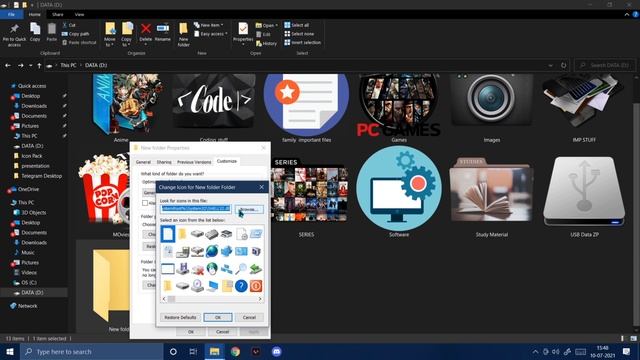Choose the blue globe icon in the icon list
The image size is (640, 360).
point(212,251)
